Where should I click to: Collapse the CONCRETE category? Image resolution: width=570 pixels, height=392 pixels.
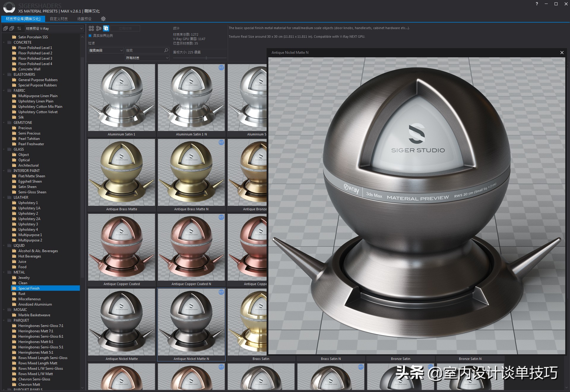(x=4, y=42)
